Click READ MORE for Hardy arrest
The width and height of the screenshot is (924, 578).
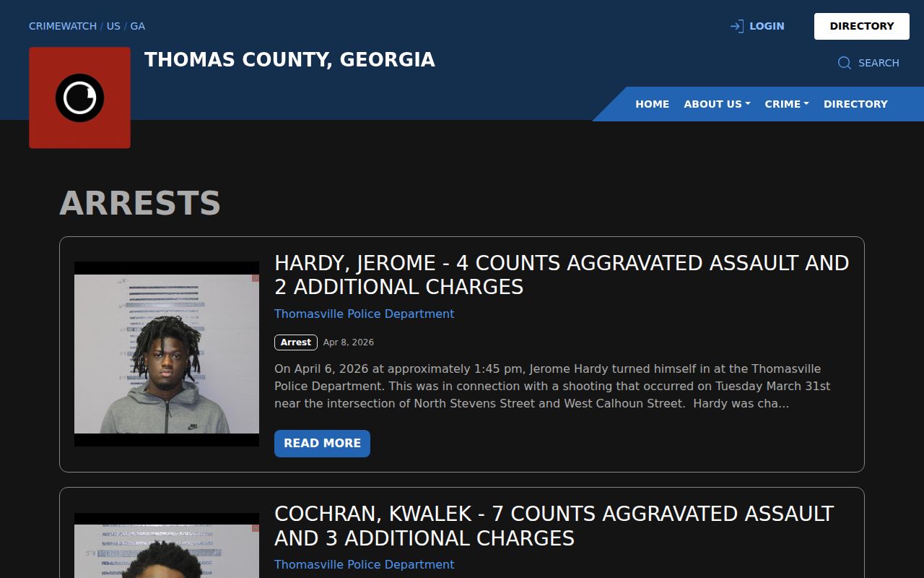[x=322, y=444]
